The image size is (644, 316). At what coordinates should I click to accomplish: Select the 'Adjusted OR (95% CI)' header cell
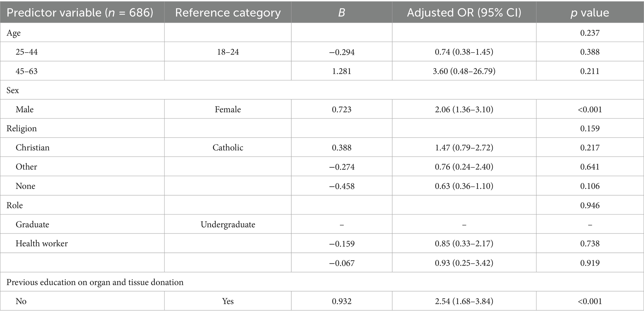pos(464,13)
